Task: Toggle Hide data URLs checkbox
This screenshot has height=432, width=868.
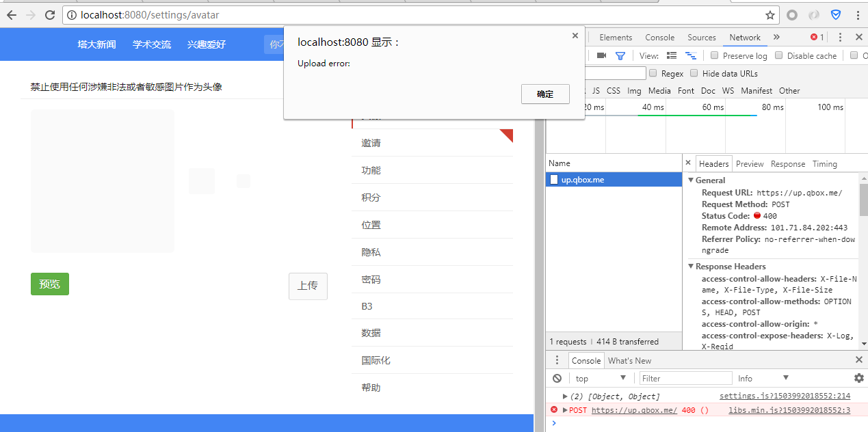Action: pos(694,73)
